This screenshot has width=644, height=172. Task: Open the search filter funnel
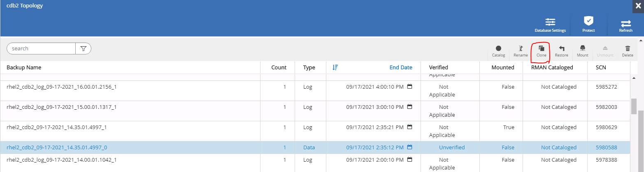click(84, 49)
